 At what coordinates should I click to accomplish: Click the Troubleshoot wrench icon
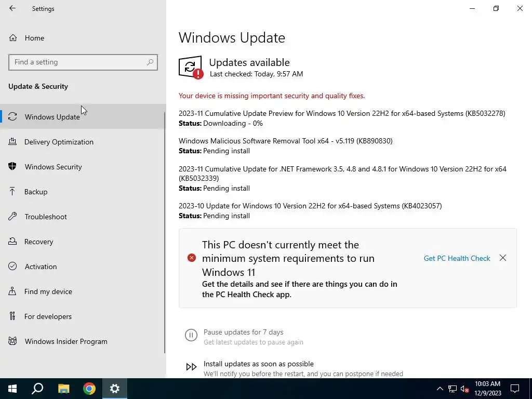tap(12, 216)
